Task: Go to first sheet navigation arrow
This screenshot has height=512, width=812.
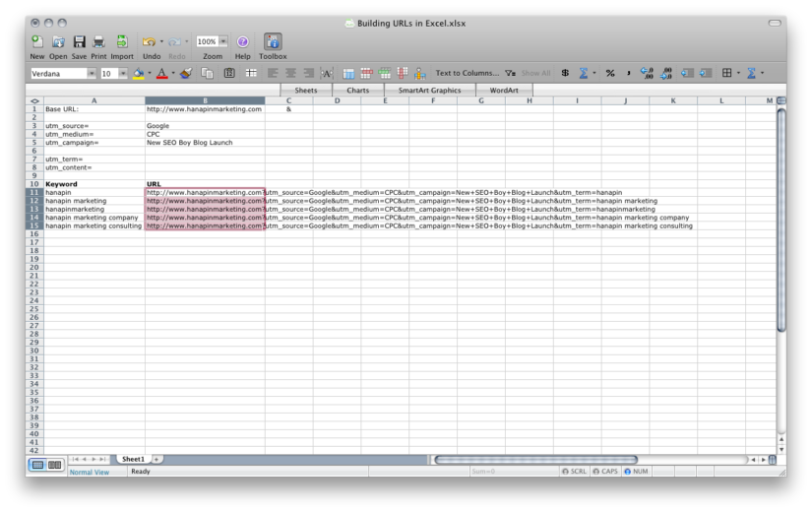Action: point(75,459)
